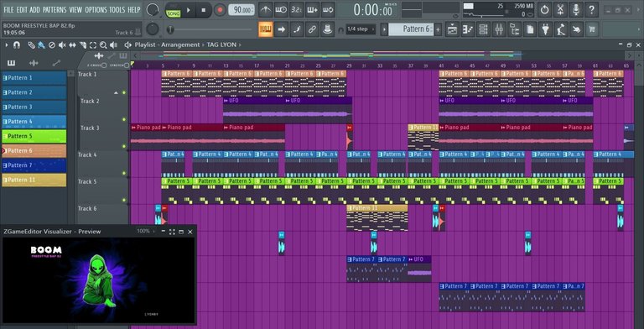The width and height of the screenshot is (644, 329).
Task: Open the Playlist options menu arrow
Action: tap(7, 44)
